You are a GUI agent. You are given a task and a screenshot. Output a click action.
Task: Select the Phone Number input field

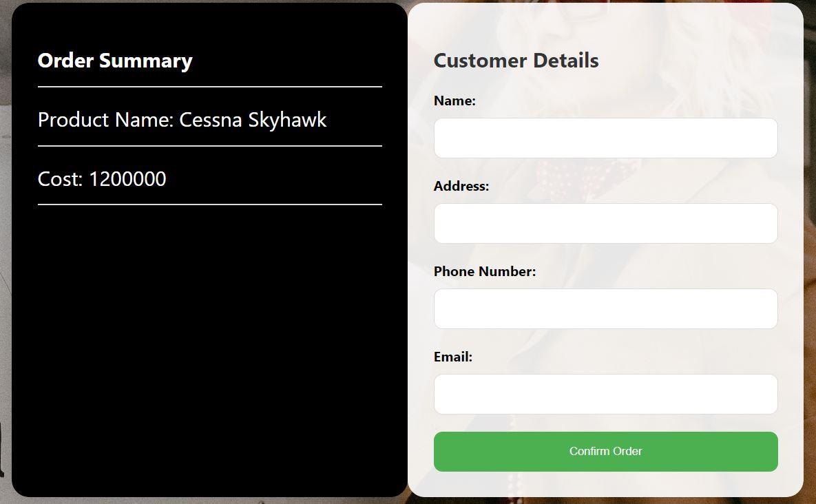click(x=606, y=308)
